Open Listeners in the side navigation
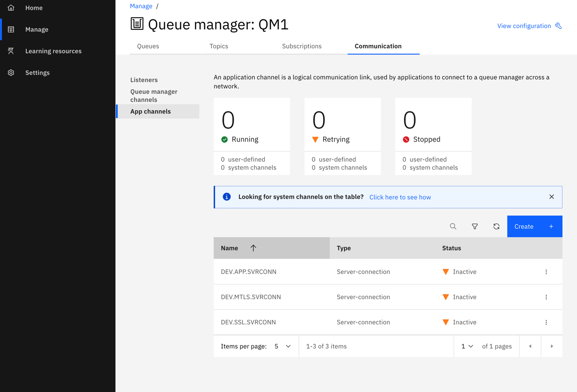This screenshot has width=577, height=392. click(x=144, y=80)
